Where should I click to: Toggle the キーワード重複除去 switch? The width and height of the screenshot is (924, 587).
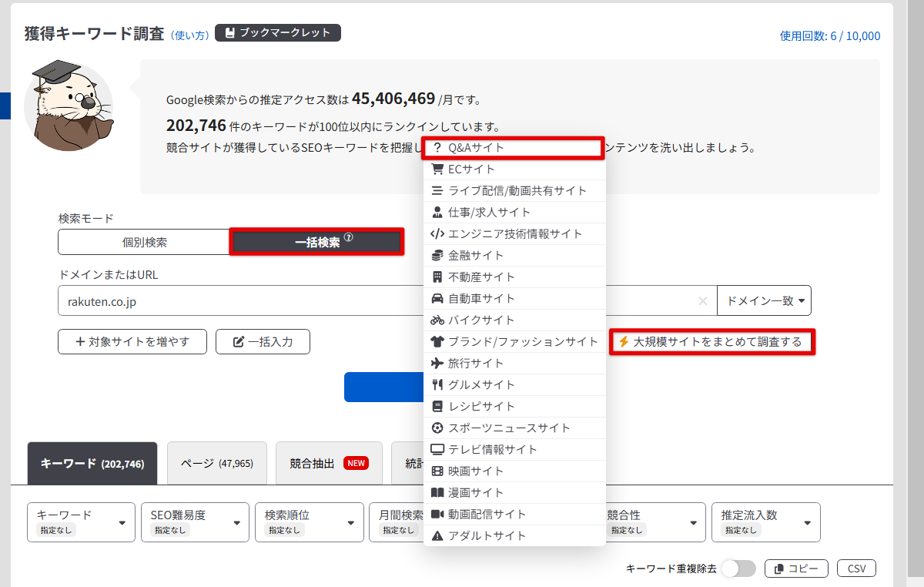click(x=737, y=568)
